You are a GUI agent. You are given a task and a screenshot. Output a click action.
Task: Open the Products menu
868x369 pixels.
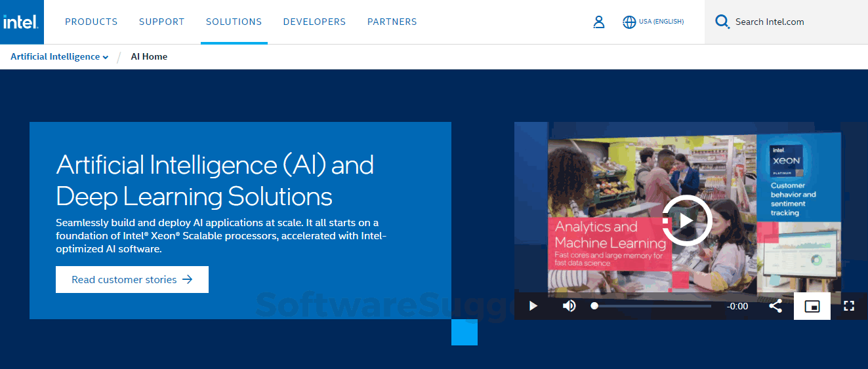coord(91,22)
